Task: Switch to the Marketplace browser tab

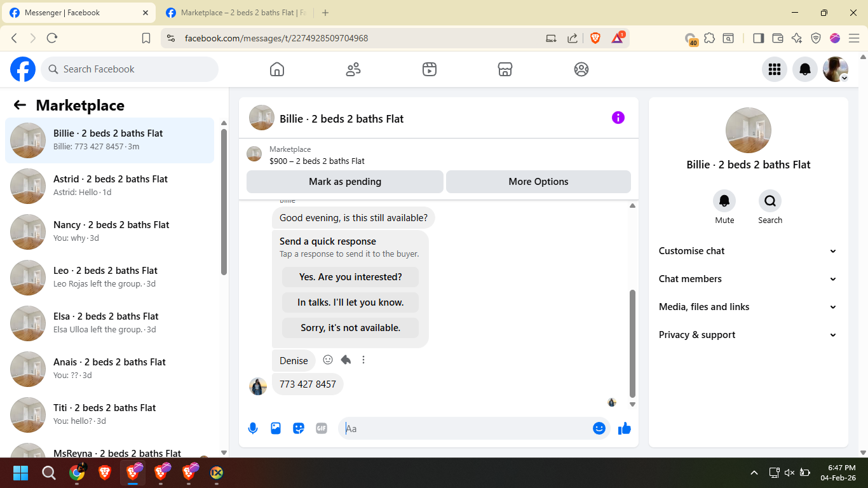Action: 235,13
